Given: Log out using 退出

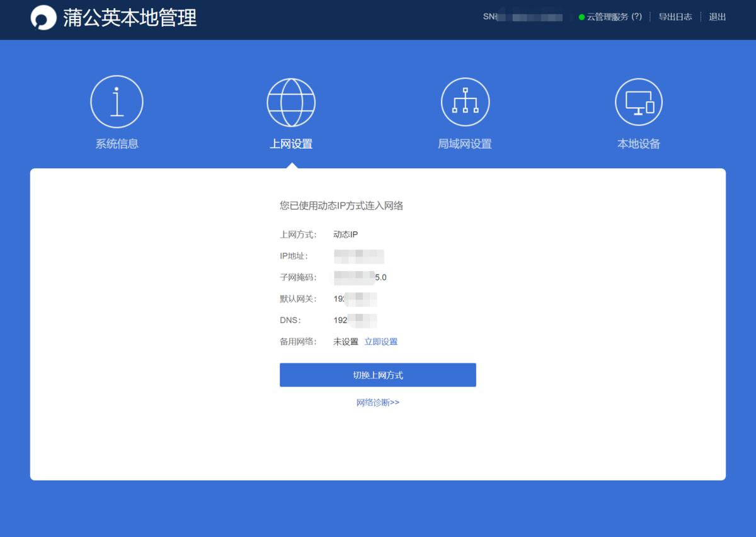Looking at the screenshot, I should [718, 17].
